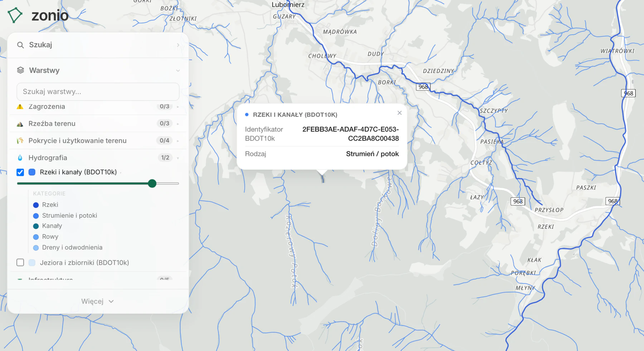Focus the Szukaj warstwy input field

[x=98, y=92]
